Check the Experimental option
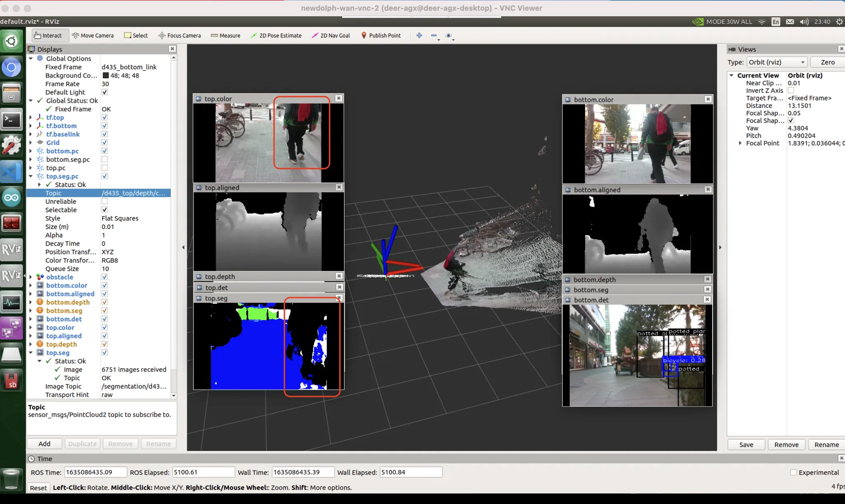The image size is (845, 504). [793, 472]
